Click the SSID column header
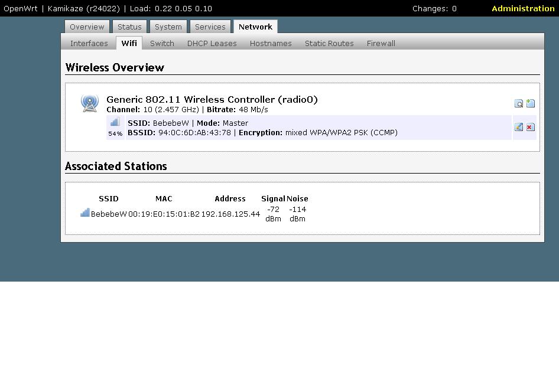Viewport: 559px width, 392px height. point(109,199)
